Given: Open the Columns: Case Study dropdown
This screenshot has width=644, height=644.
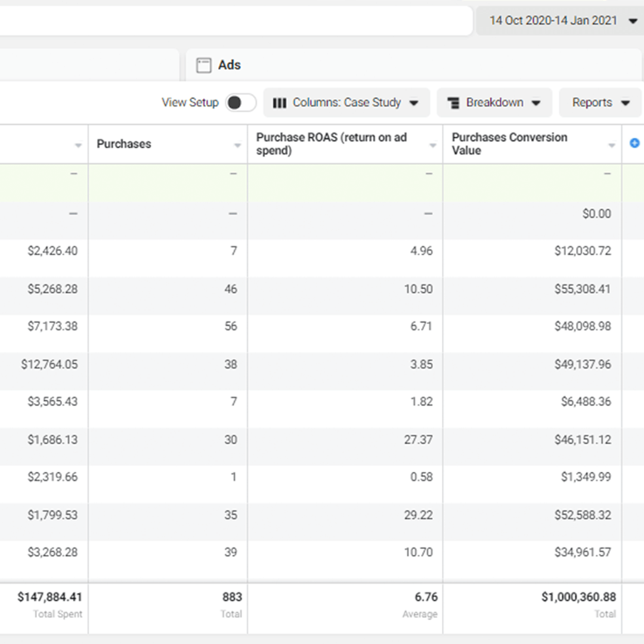Looking at the screenshot, I should click(x=347, y=103).
